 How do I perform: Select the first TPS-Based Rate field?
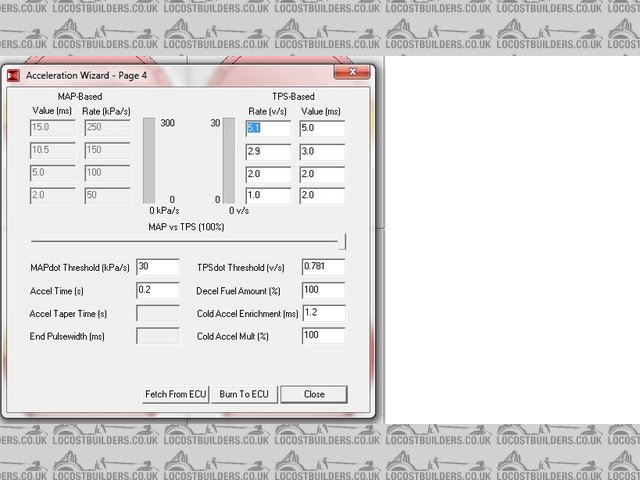pos(268,129)
